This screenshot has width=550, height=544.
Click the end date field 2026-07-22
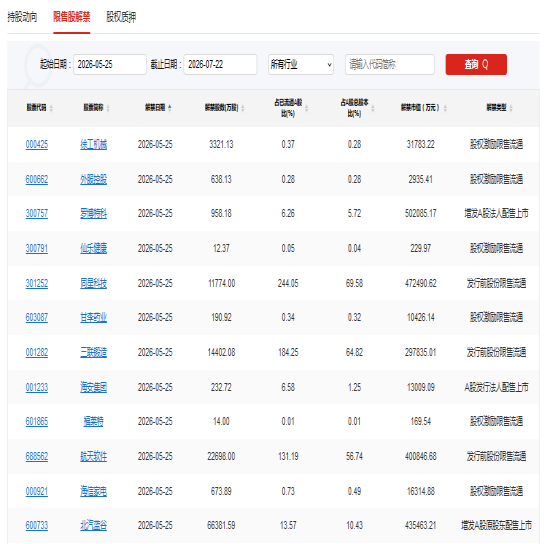(220, 65)
